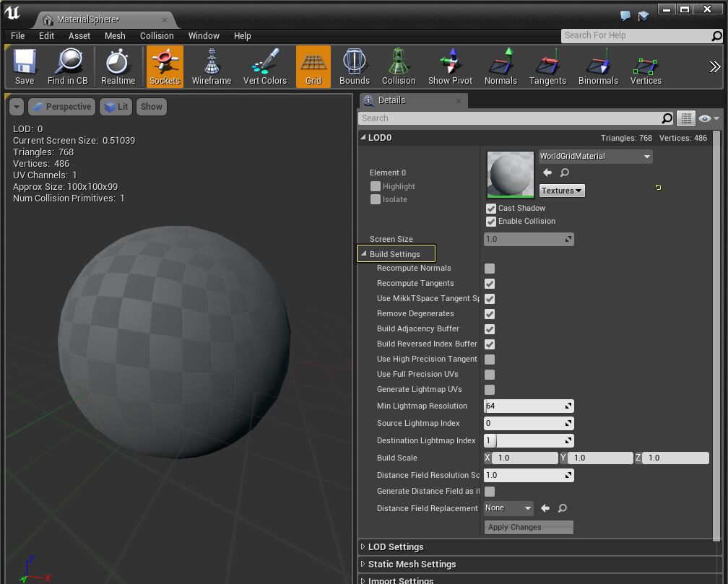Click the Apply Changes button
The width and height of the screenshot is (728, 584).
pyautogui.click(x=528, y=527)
